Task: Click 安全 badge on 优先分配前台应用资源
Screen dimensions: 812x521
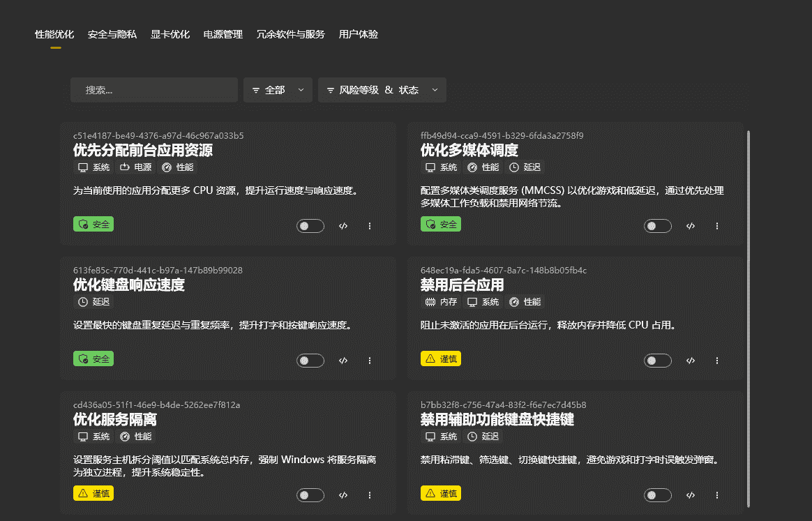Action: tap(93, 225)
